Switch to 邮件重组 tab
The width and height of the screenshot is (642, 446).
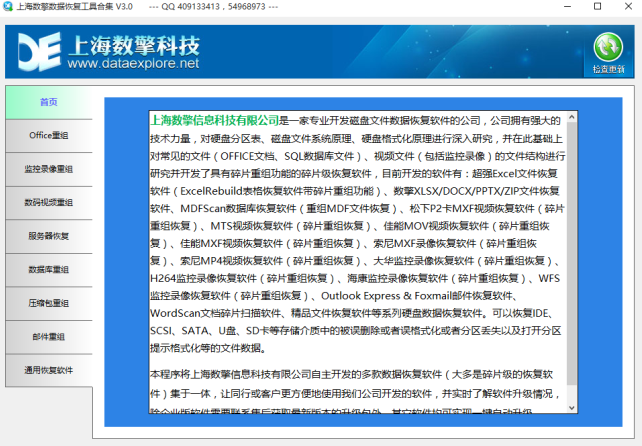[49, 337]
